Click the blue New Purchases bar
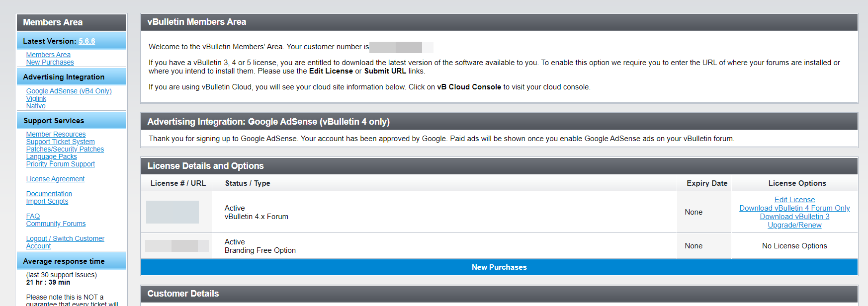The width and height of the screenshot is (868, 306). point(499,267)
